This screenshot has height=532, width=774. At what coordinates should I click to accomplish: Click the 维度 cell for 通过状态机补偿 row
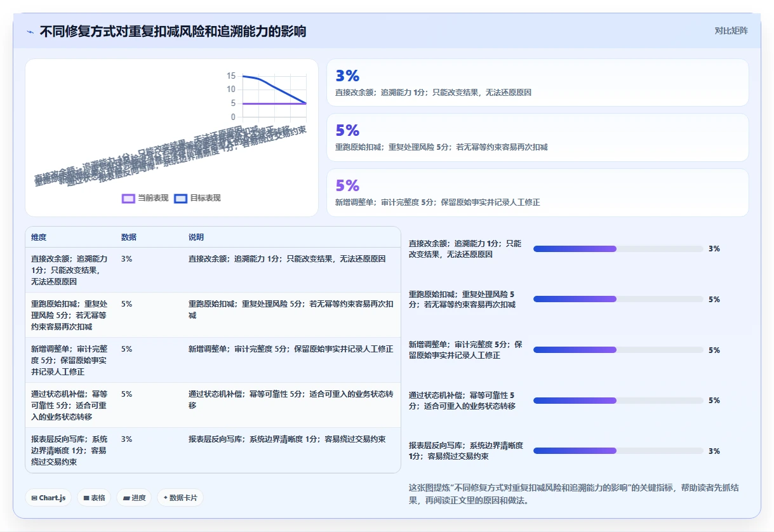(x=70, y=405)
